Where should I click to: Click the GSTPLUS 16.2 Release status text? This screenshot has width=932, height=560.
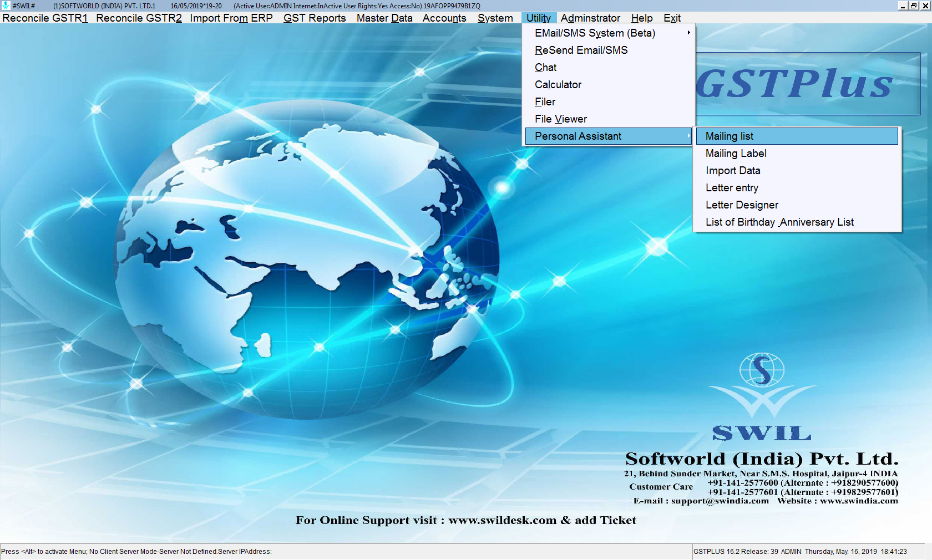click(x=736, y=552)
